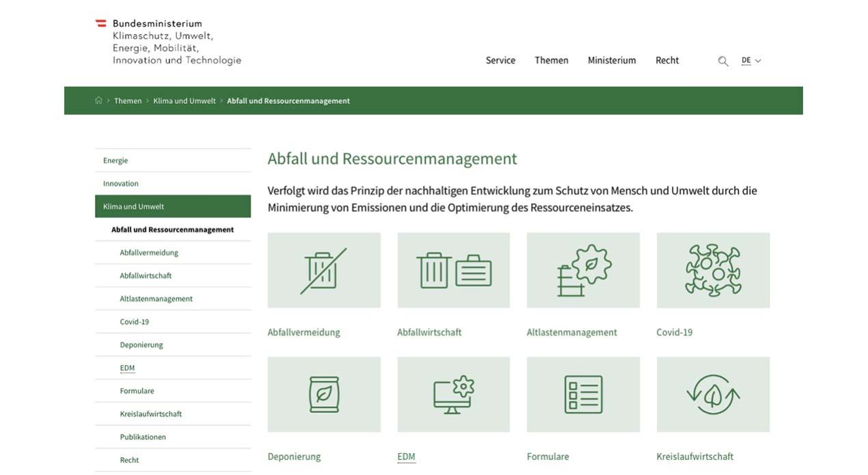
Task: Open the Service menu
Action: point(500,60)
